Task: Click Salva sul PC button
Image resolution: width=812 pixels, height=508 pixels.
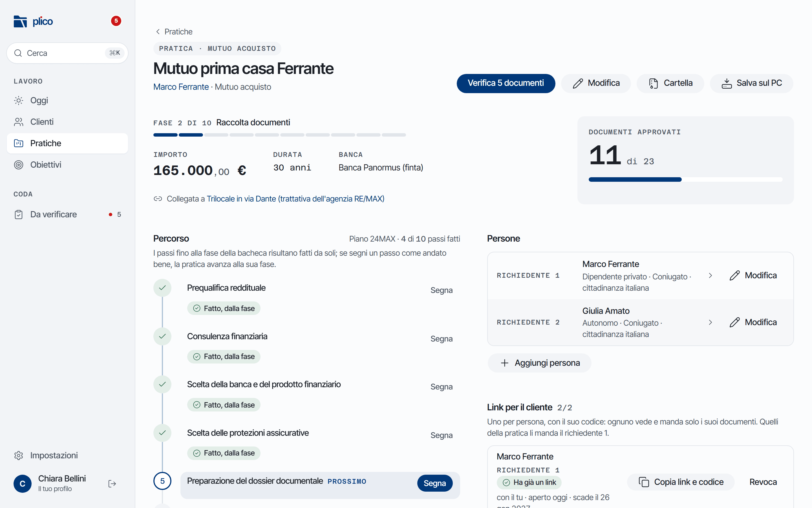Action: (x=752, y=83)
